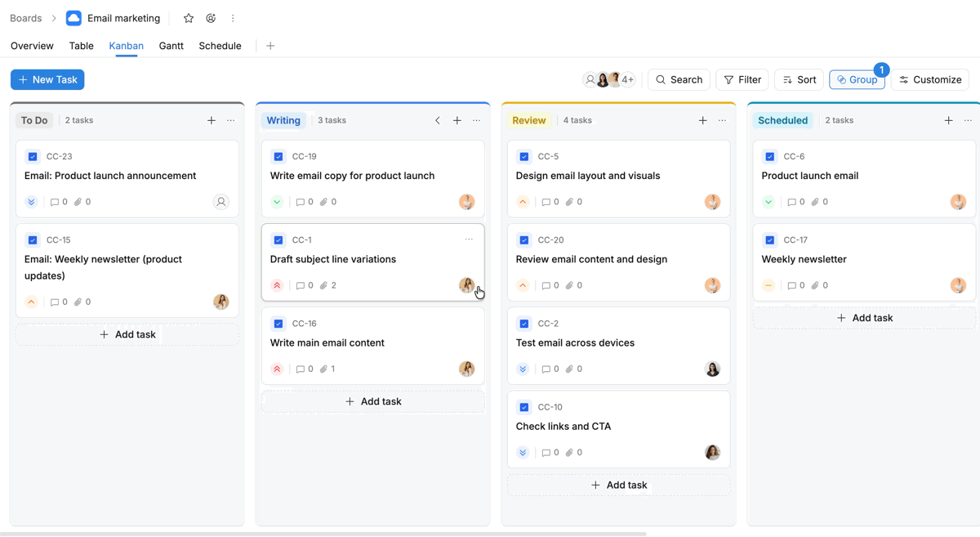Viewport: 980px width, 537px height.
Task: Go to Boards breadcrumb link
Action: [x=26, y=18]
